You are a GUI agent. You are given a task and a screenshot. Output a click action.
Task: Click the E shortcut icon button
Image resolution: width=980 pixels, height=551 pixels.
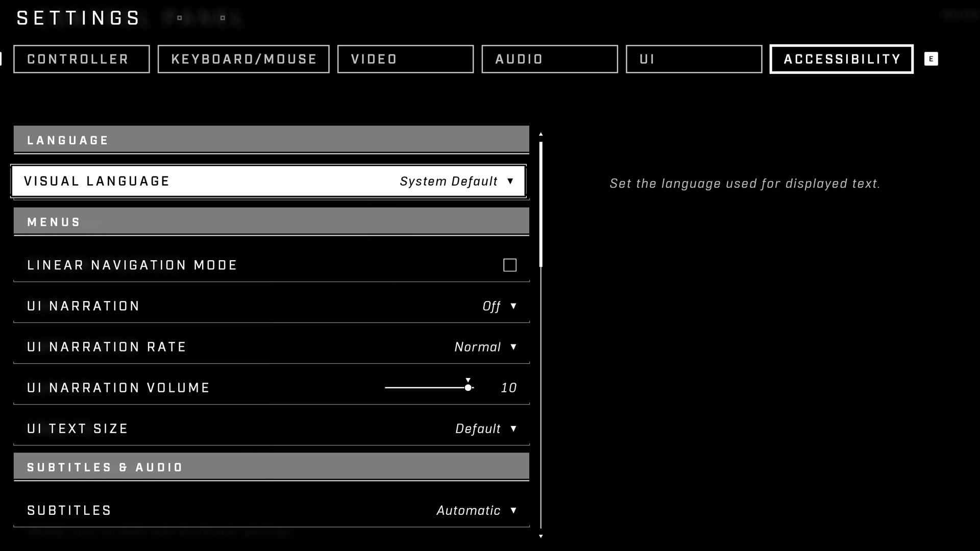931,59
